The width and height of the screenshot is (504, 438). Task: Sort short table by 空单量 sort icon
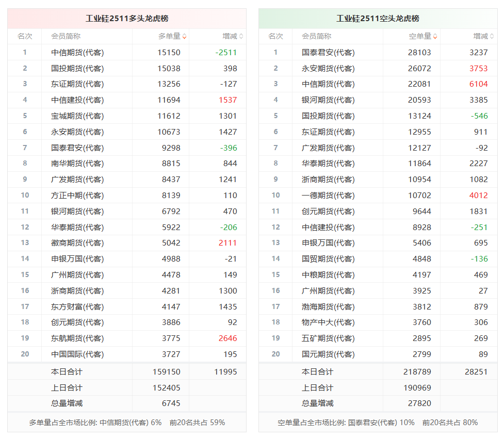pyautogui.click(x=435, y=37)
